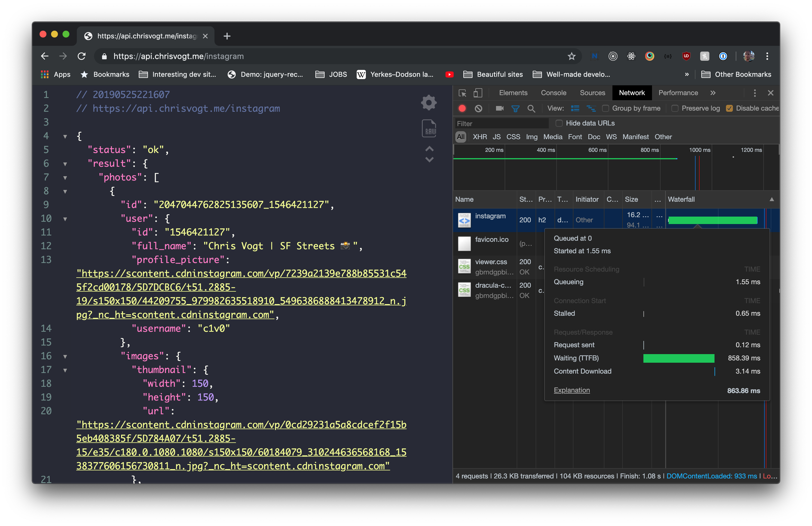The image size is (812, 526).
Task: Collapse the "photos" array arrow
Action: tap(65, 178)
